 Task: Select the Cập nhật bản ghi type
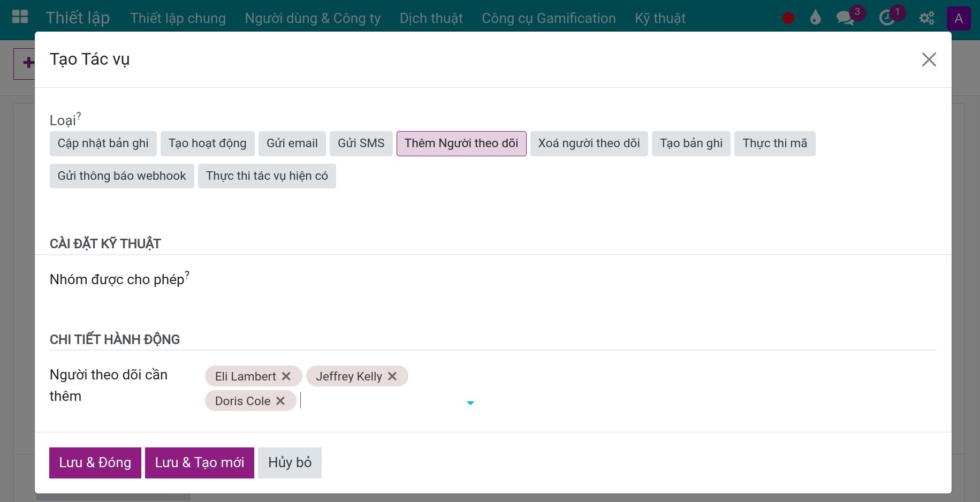click(x=103, y=143)
